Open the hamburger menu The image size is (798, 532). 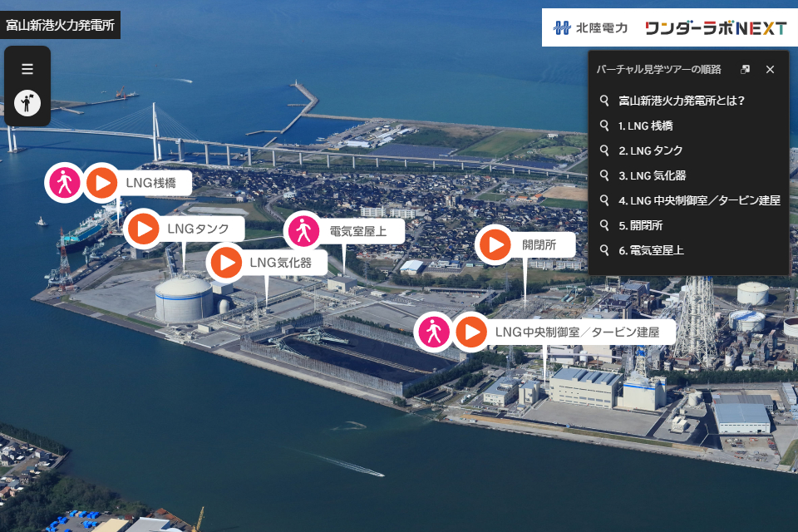coord(27,69)
